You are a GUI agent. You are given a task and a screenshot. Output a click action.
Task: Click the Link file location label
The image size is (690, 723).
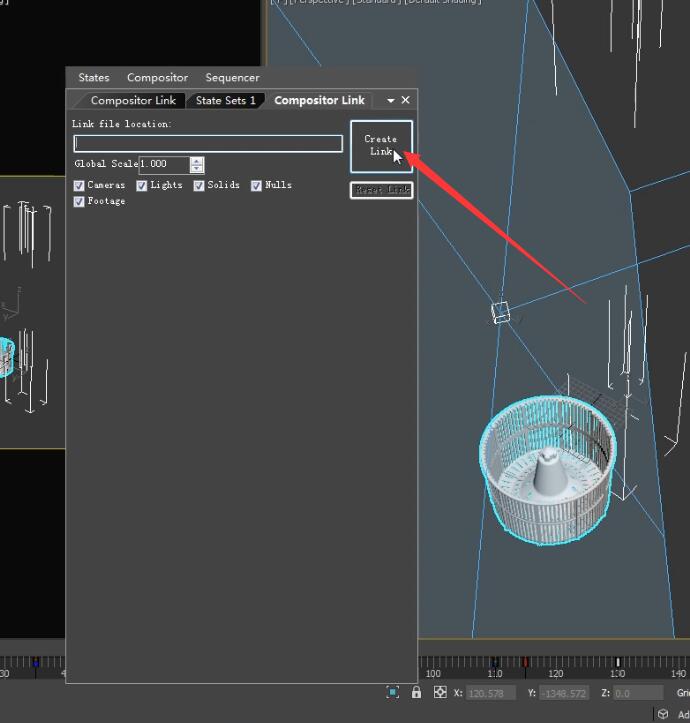pos(121,124)
